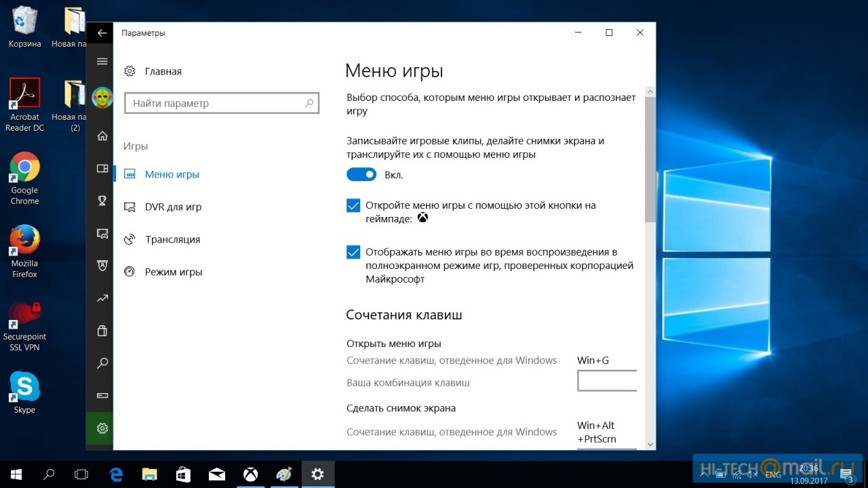Open Task View on the taskbar
The width and height of the screenshot is (868, 488).
tap(81, 474)
